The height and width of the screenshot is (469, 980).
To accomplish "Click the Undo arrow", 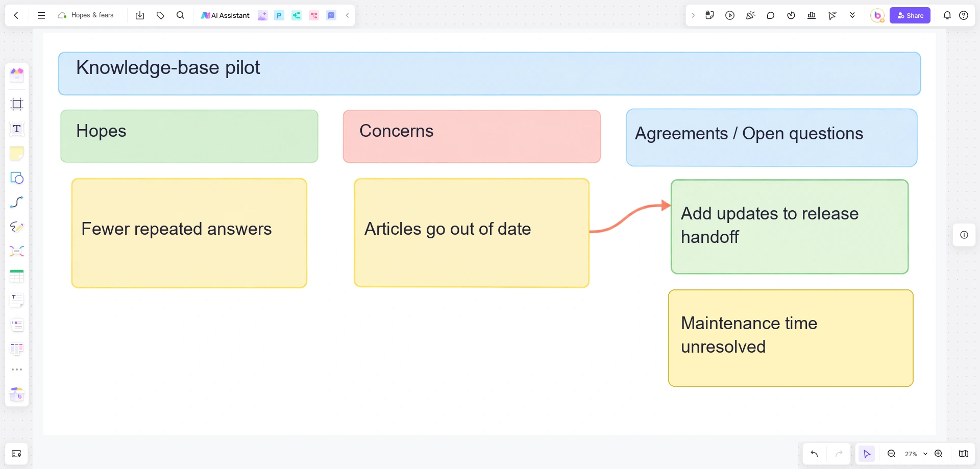I will coord(814,454).
